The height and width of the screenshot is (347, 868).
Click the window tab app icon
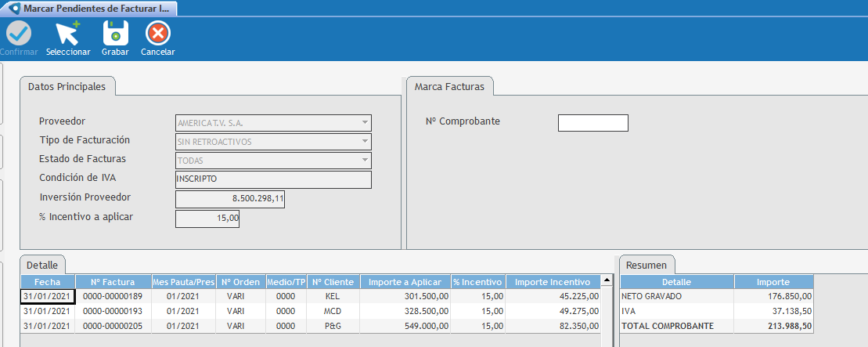(13, 9)
